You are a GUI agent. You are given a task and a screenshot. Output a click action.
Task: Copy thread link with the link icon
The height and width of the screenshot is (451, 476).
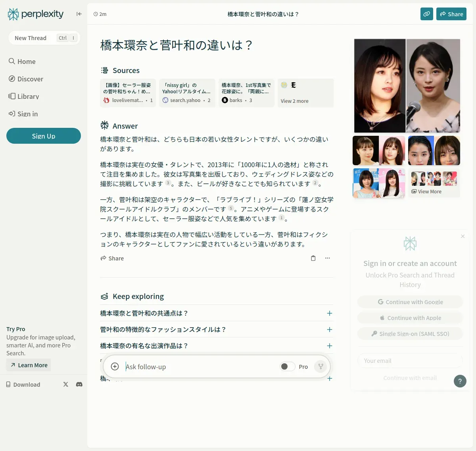[x=427, y=14]
